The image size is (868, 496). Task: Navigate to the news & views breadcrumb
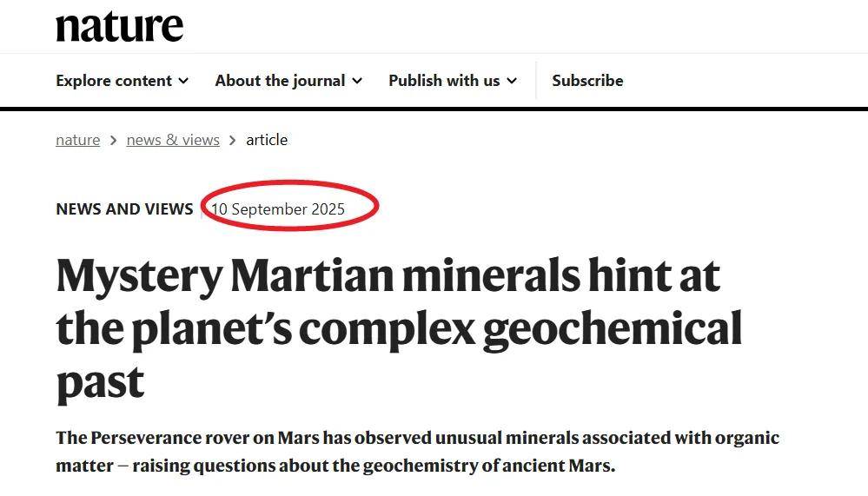173,140
